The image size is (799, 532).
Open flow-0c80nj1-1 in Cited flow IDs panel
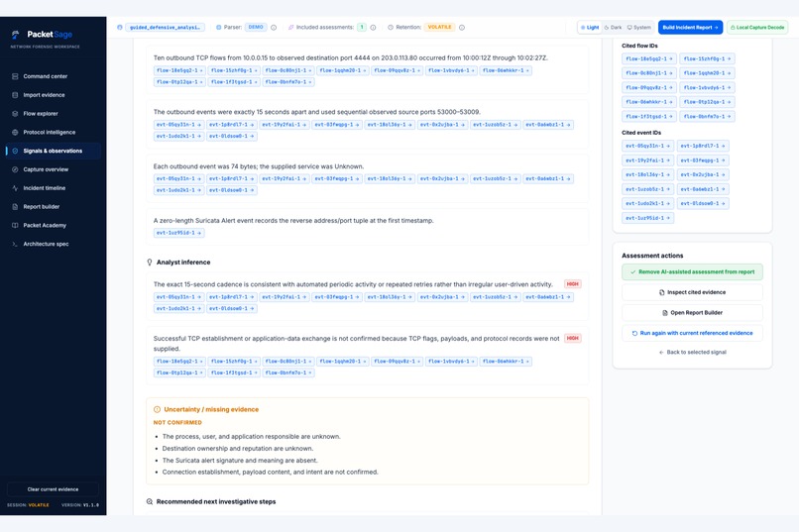coord(649,73)
